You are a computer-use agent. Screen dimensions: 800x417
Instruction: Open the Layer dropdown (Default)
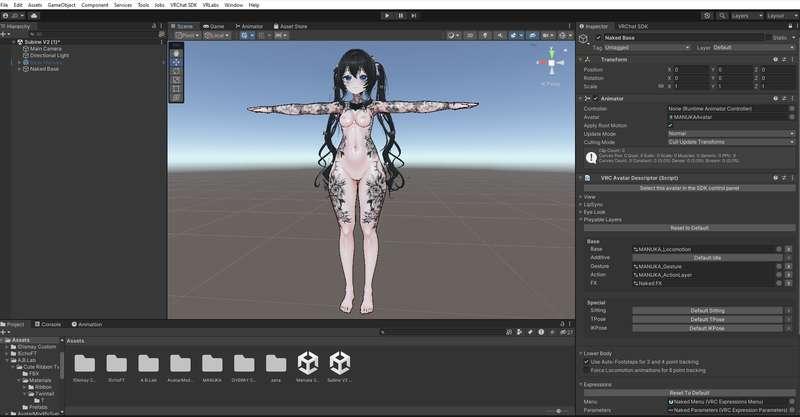click(753, 47)
